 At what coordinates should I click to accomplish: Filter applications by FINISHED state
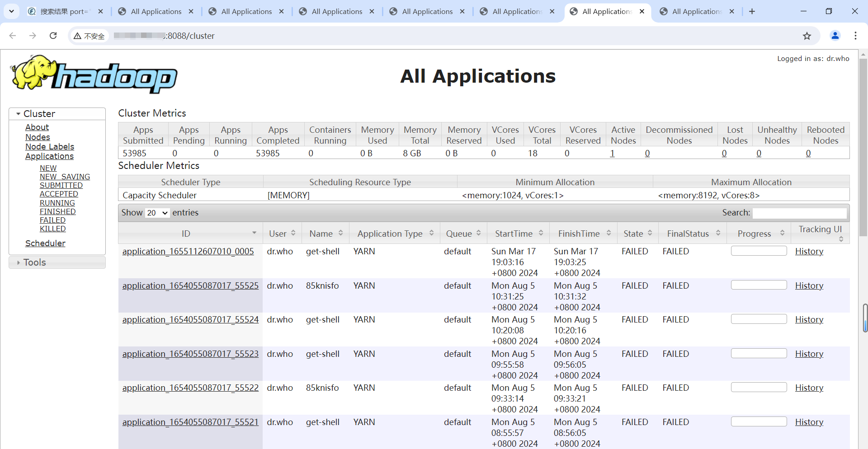tap(57, 211)
